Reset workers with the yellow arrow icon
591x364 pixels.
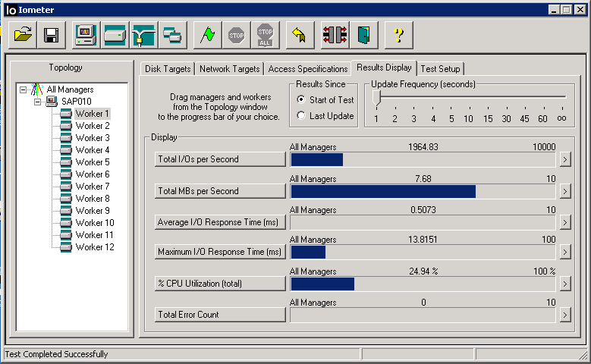[300, 36]
